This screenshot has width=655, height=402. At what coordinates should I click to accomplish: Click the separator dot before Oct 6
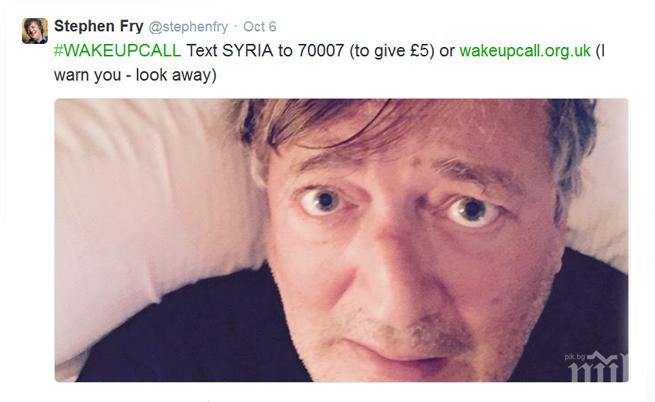236,27
